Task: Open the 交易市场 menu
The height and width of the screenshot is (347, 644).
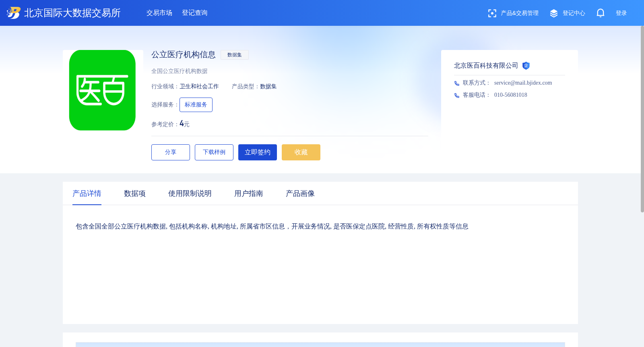Action: tap(159, 13)
